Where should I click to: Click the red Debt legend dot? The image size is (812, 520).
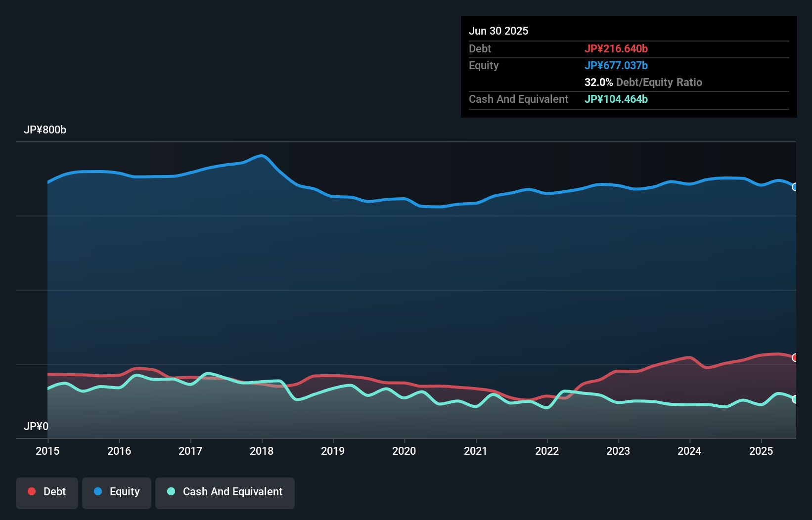tap(32, 491)
